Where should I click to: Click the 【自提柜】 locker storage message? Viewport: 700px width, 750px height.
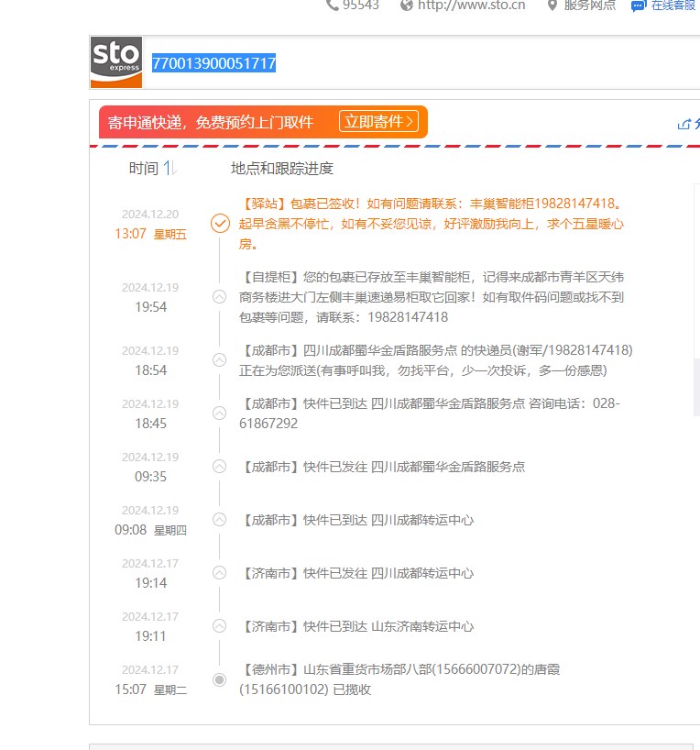click(x=432, y=297)
